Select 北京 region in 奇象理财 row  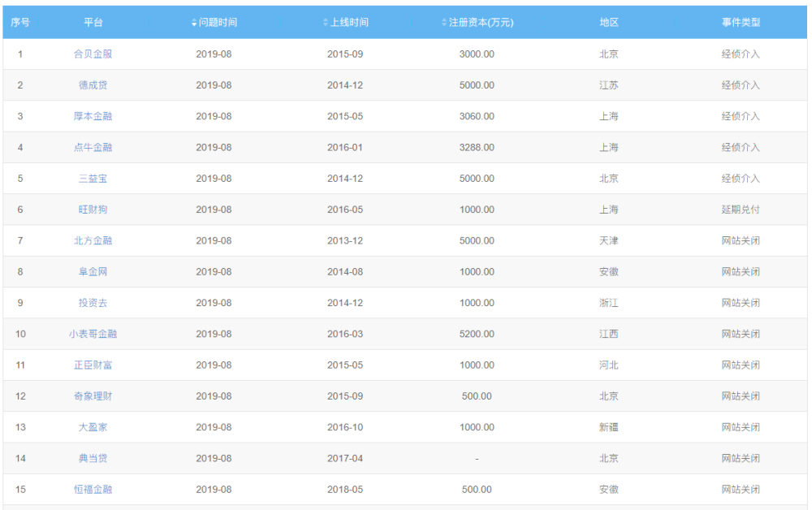point(609,396)
